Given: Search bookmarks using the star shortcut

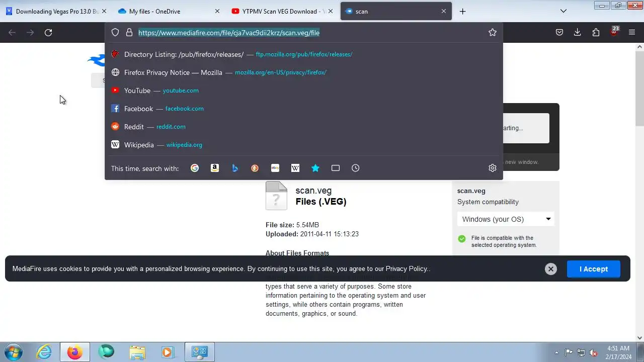Looking at the screenshot, I should click(x=315, y=168).
